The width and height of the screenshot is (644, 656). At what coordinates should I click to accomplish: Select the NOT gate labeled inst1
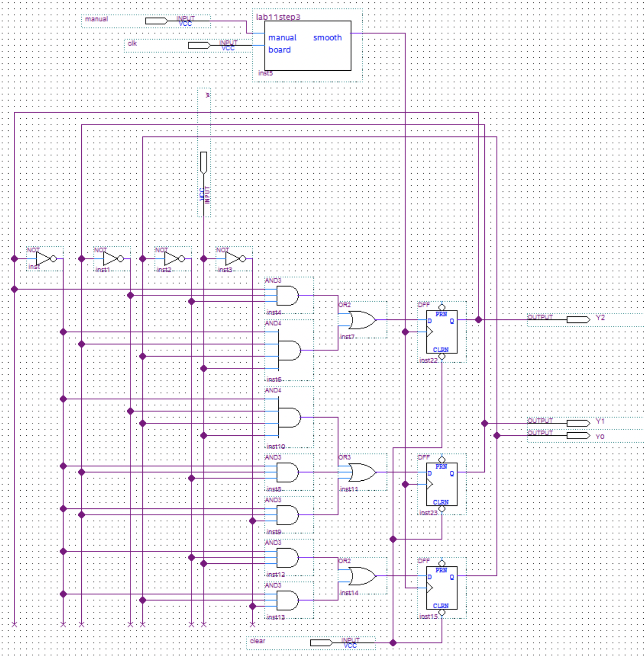(x=111, y=259)
